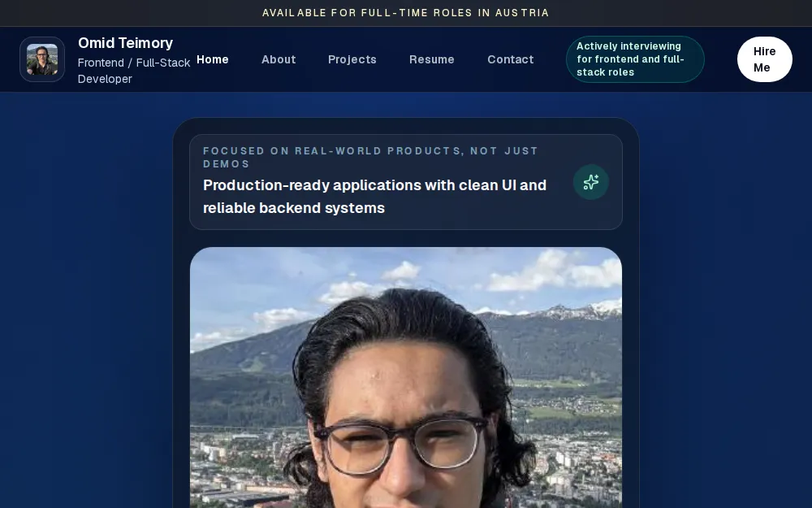Click 'Frontend / Full-Stack Developer' subtitle
The height and width of the screenshot is (508, 812).
tap(134, 71)
